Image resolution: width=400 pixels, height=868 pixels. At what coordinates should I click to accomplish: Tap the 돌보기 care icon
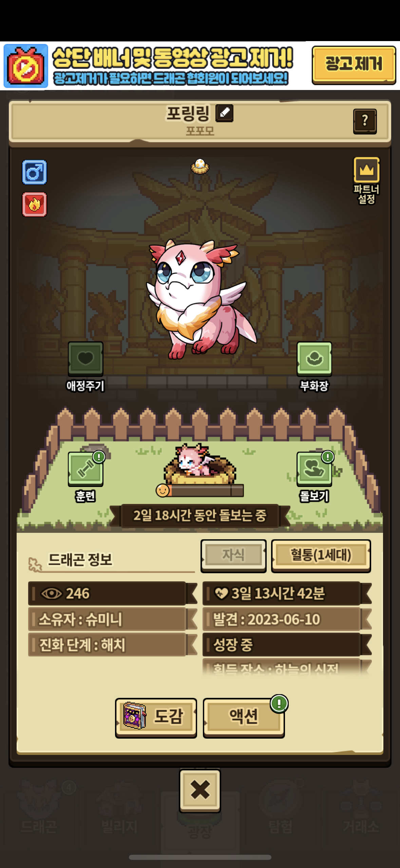(314, 469)
